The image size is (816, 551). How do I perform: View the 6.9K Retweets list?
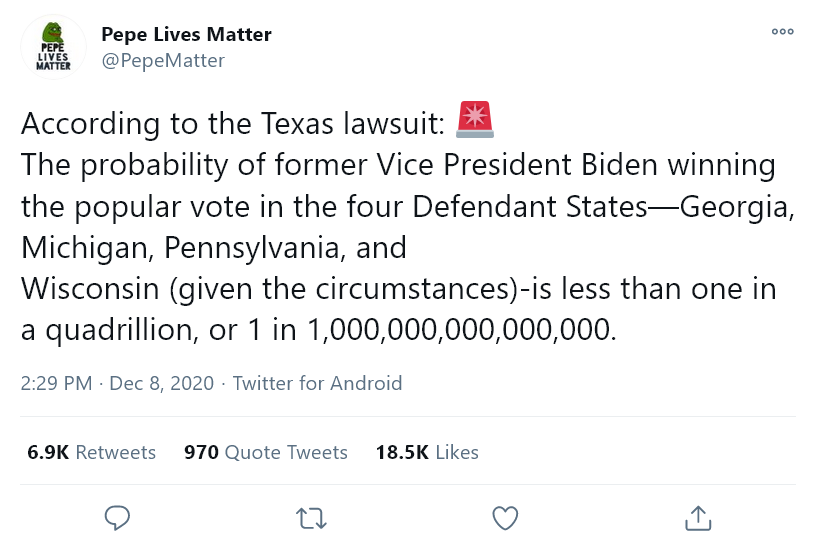click(x=91, y=452)
